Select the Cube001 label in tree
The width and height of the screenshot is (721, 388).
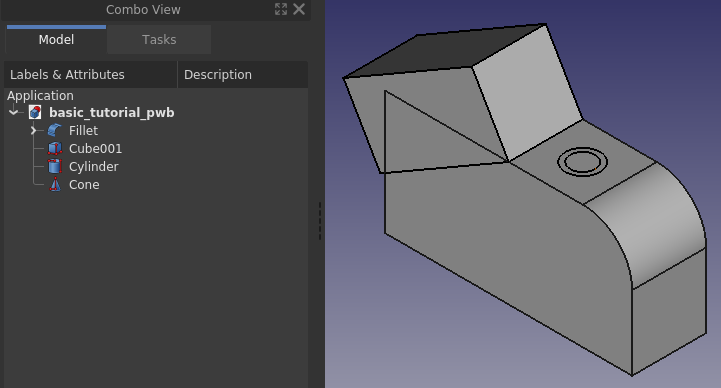[95, 148]
